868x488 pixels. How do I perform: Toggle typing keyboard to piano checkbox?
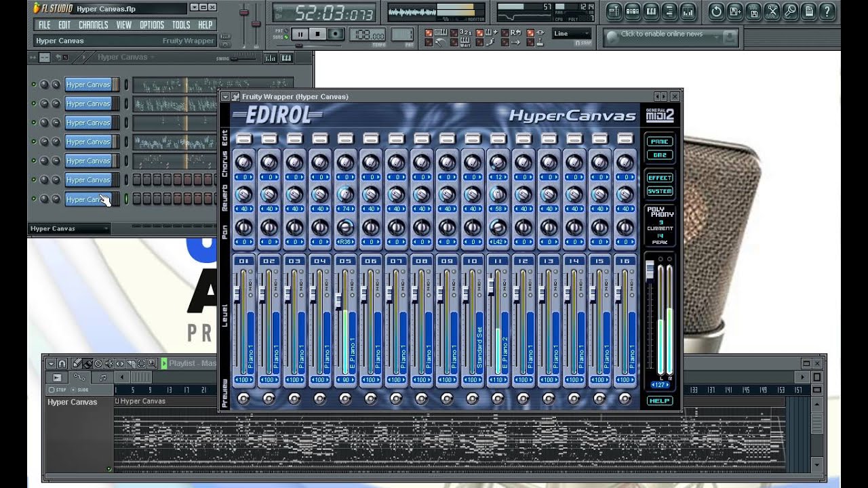429,33
